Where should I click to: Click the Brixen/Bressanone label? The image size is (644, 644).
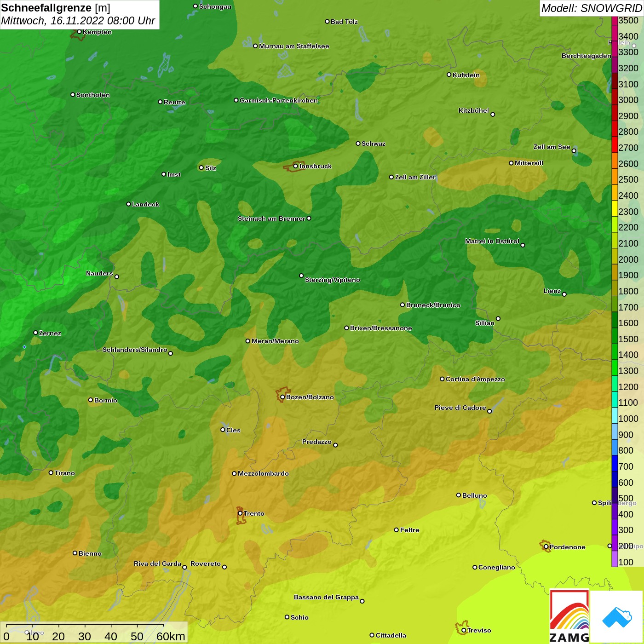tap(381, 328)
